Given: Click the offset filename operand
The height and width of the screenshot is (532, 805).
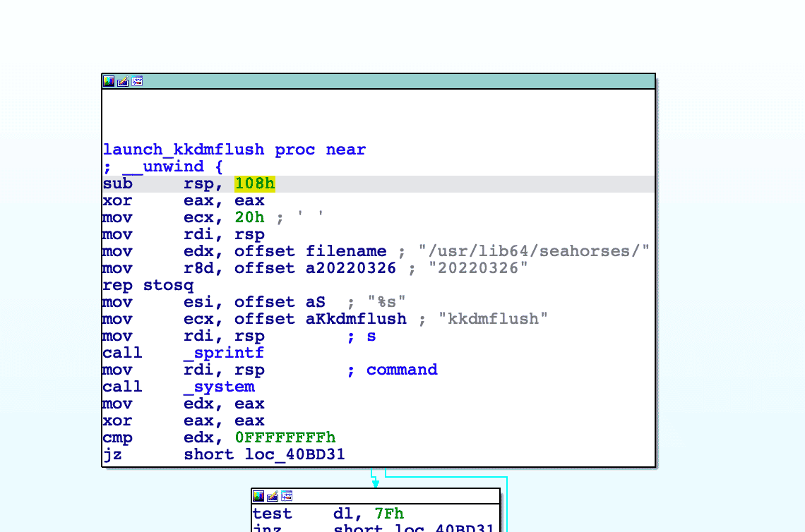Looking at the screenshot, I should coord(346,250).
